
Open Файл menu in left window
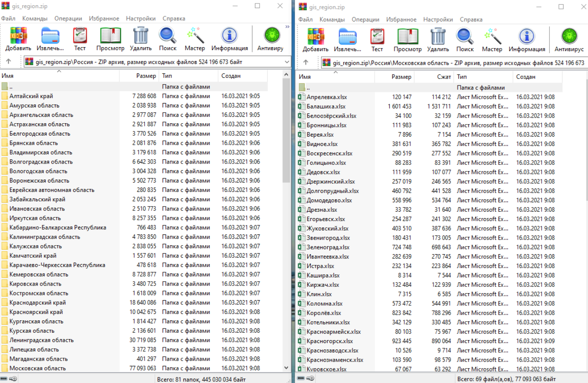pos(8,18)
